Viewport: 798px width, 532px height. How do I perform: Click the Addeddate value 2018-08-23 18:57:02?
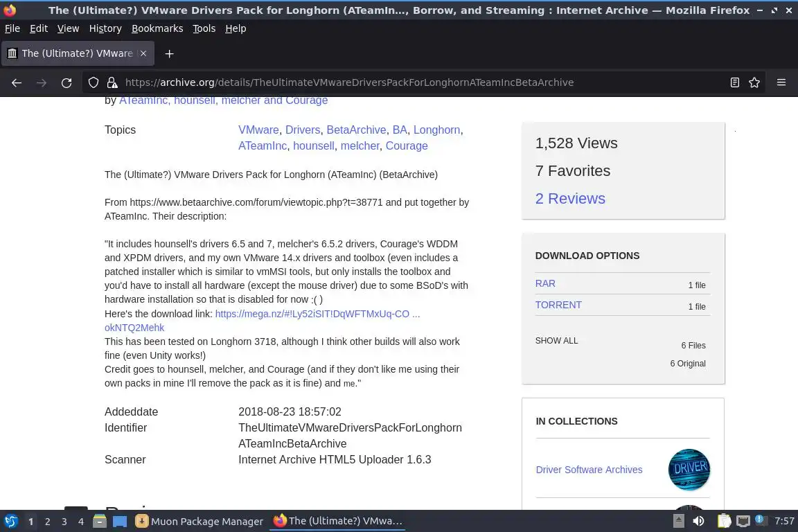coord(290,412)
